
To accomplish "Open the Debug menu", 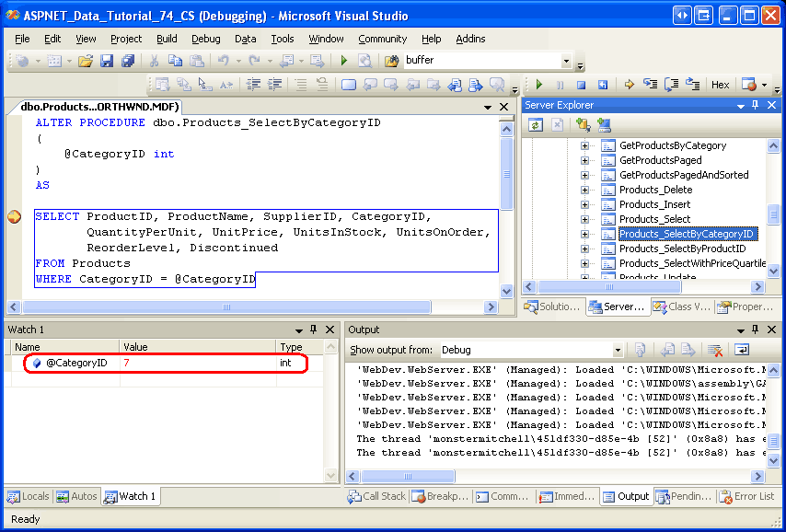I will (205, 39).
